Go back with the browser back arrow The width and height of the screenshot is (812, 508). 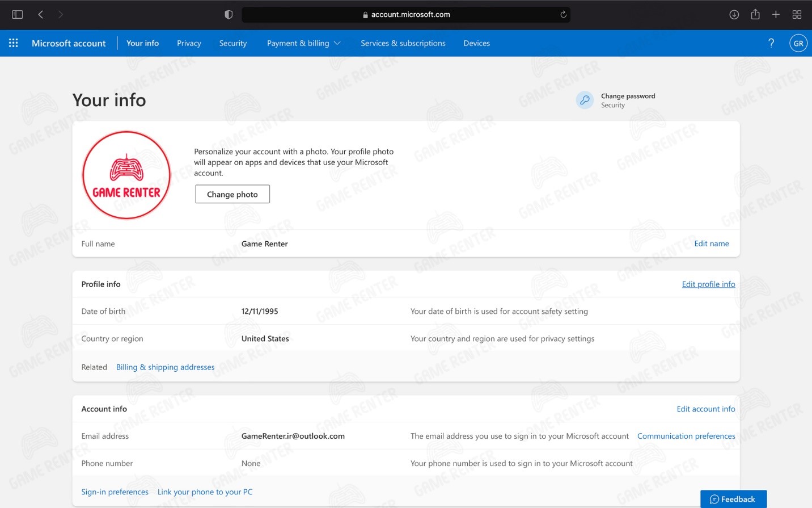(x=41, y=15)
